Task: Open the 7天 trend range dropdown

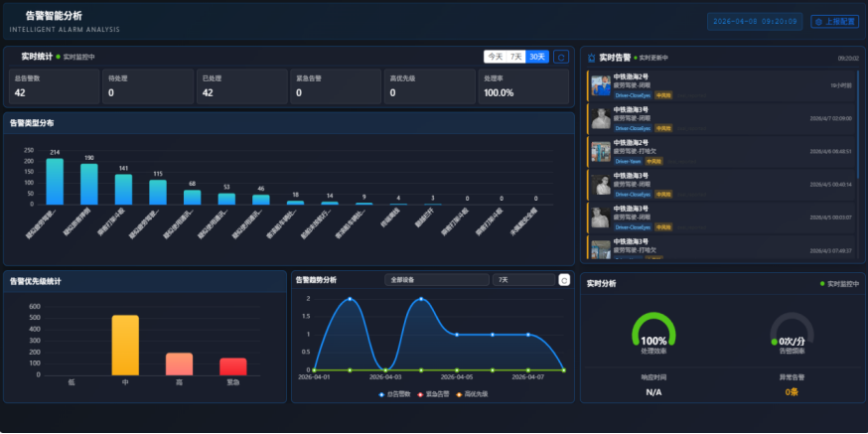Action: coord(522,280)
